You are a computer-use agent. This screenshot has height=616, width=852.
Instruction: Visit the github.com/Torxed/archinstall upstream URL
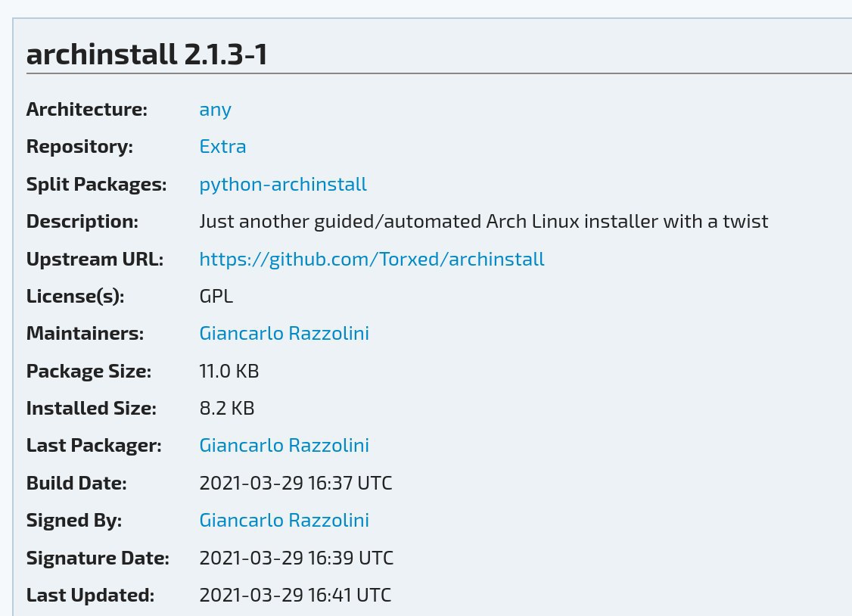(x=372, y=260)
